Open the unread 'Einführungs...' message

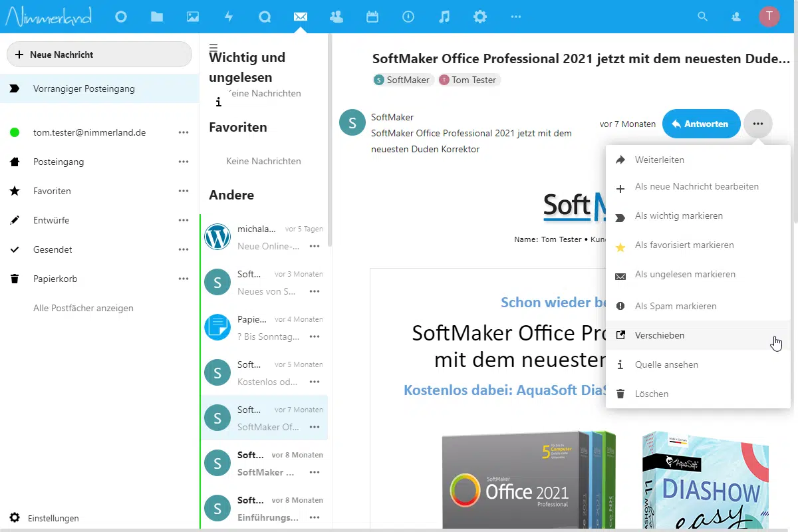point(264,508)
